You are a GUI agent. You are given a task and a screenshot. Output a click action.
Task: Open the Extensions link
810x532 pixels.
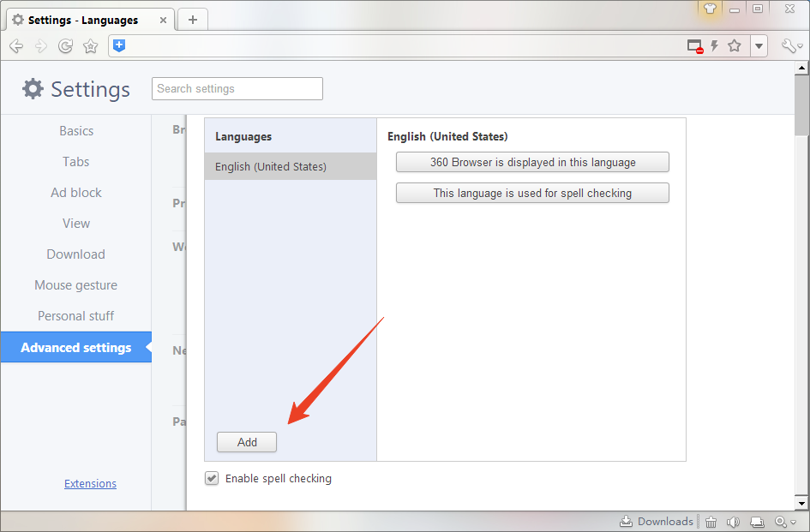90,484
